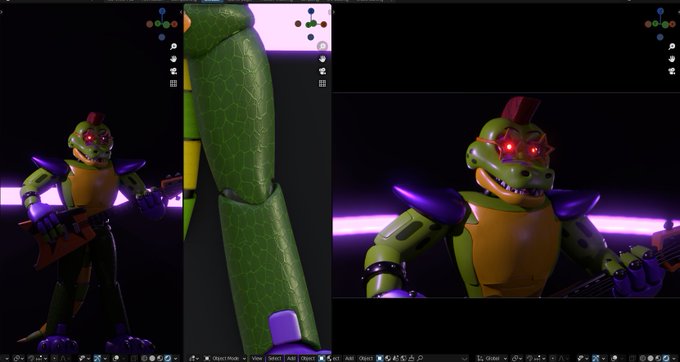Toggle camera view in left viewport

(173, 71)
